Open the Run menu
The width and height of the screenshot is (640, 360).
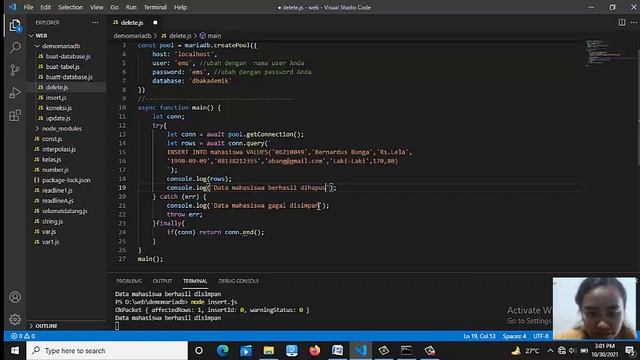pyautogui.click(x=131, y=7)
